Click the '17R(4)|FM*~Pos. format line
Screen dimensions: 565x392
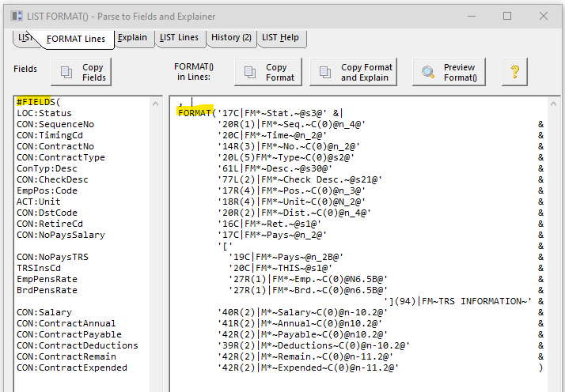291,190
